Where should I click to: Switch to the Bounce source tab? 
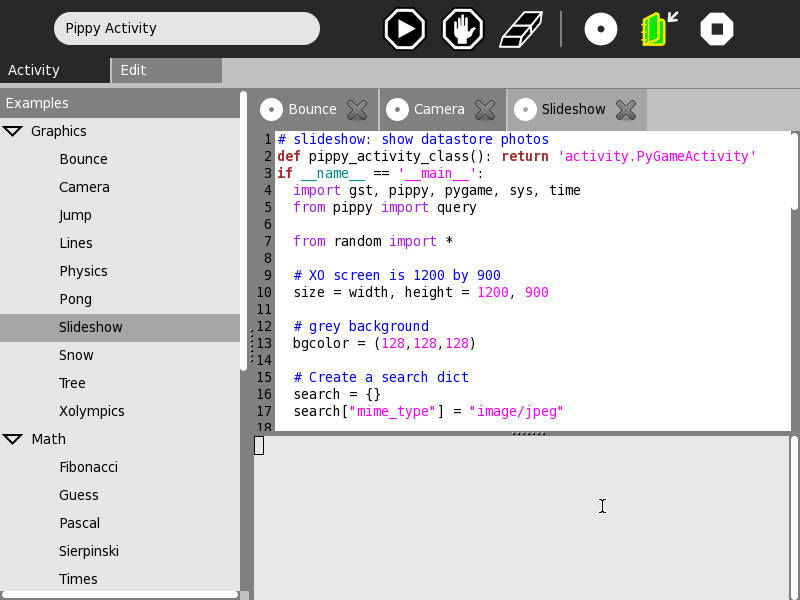311,110
